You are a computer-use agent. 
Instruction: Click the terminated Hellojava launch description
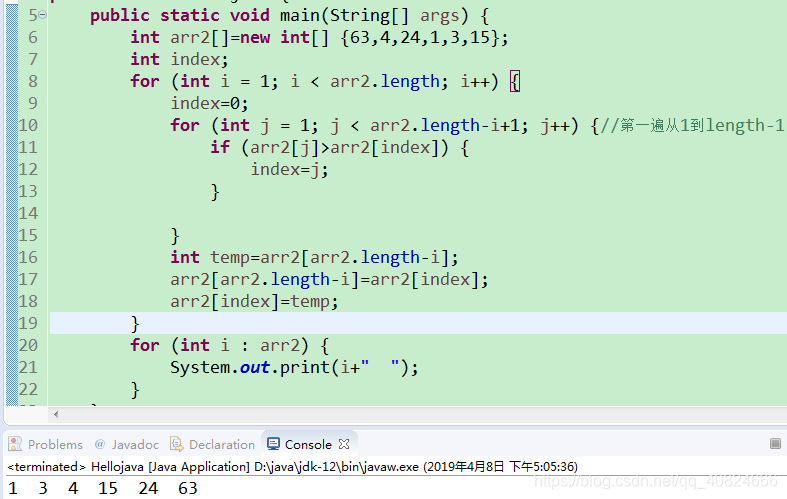(292, 466)
